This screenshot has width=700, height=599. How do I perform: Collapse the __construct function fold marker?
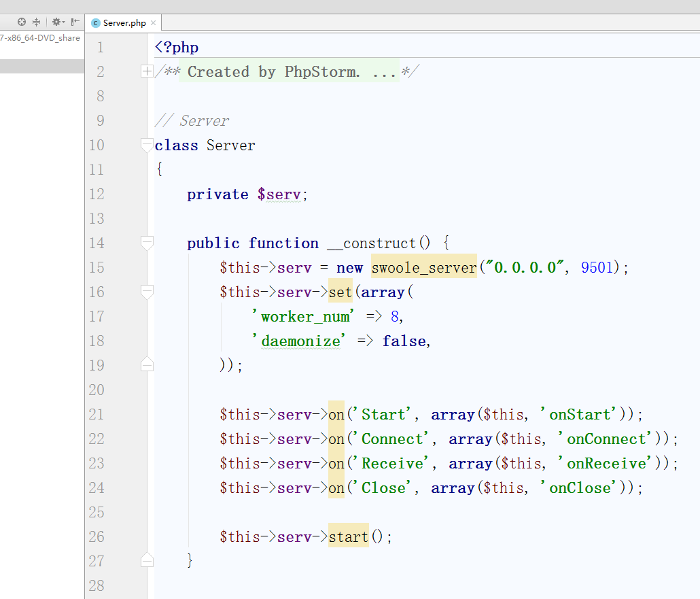146,243
